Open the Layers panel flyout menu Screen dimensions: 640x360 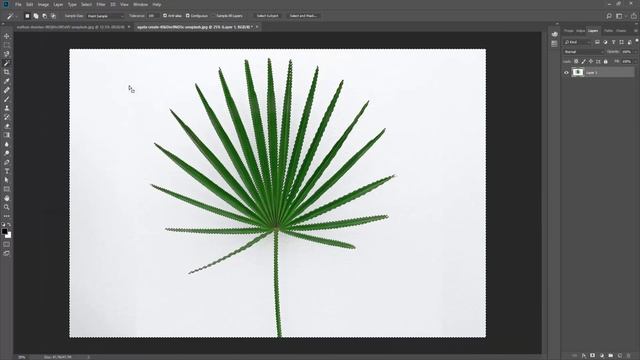pyautogui.click(x=636, y=31)
